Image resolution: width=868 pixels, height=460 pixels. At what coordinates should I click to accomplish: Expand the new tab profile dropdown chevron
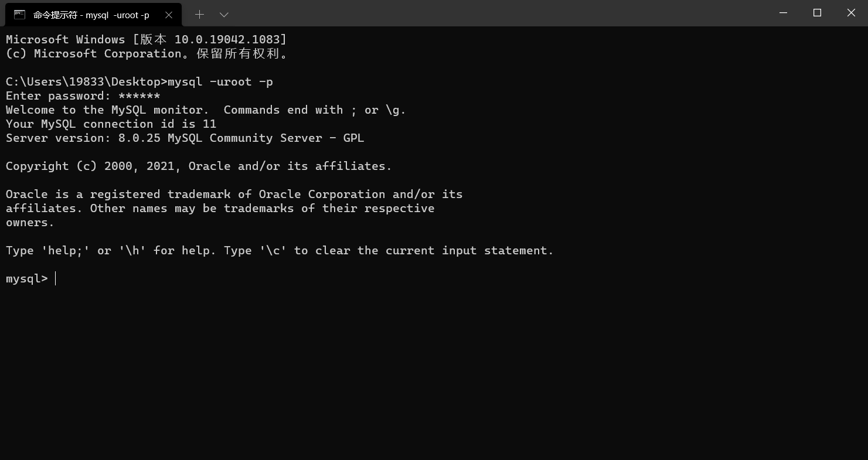point(224,14)
